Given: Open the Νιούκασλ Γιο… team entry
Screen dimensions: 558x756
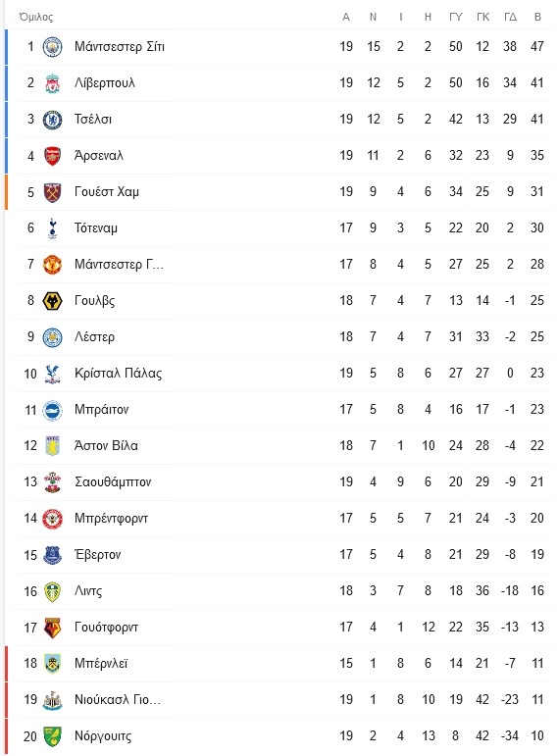Looking at the screenshot, I should [x=118, y=699].
